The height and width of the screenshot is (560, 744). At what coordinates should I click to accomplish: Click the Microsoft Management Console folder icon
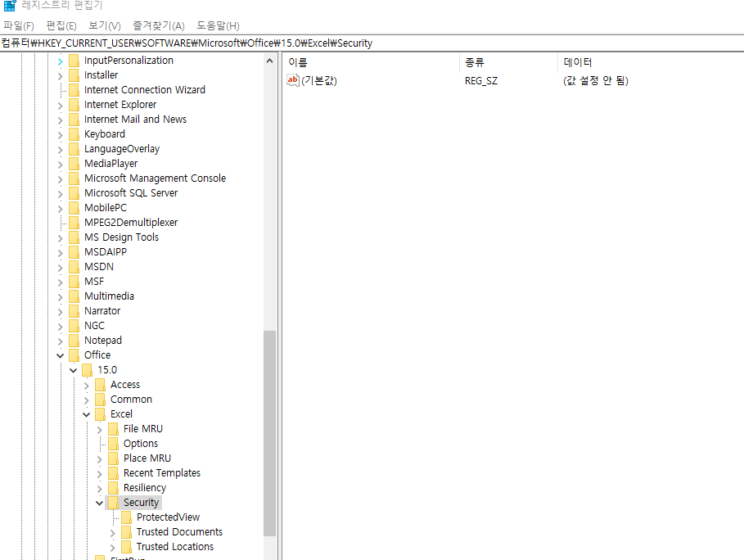click(74, 178)
